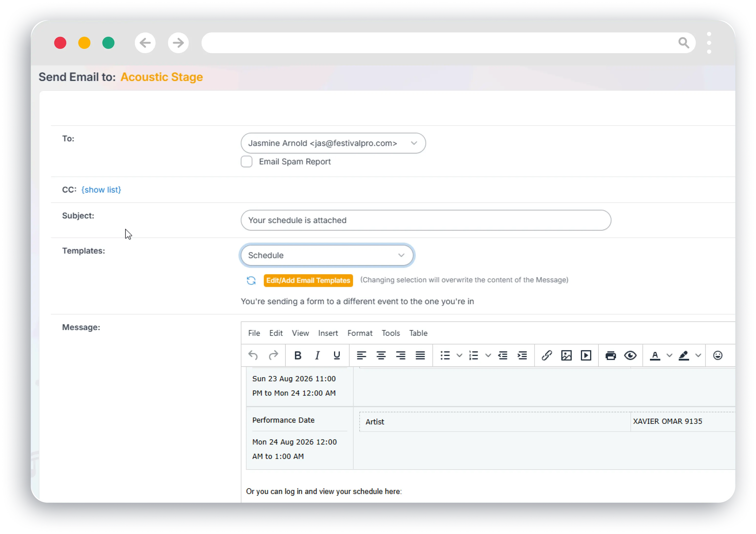Insert an emoji into the message

pyautogui.click(x=717, y=355)
